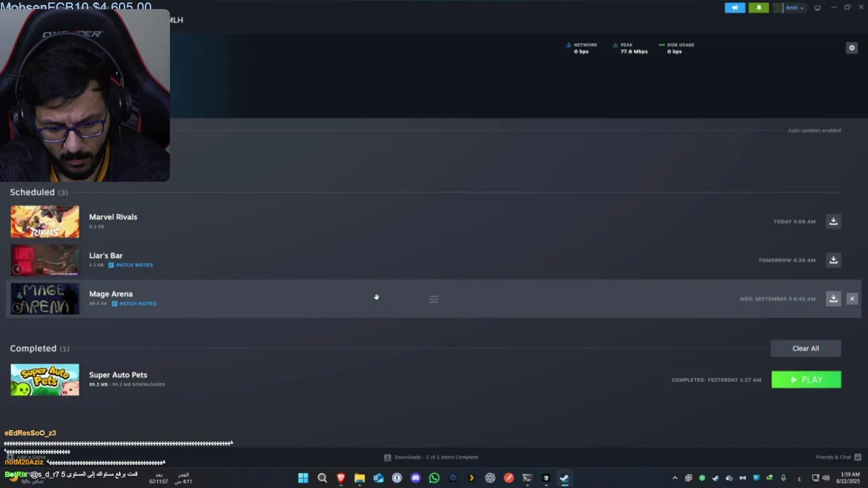Show hidden system tray icons
This screenshot has width=868, height=488.
pyautogui.click(x=675, y=478)
